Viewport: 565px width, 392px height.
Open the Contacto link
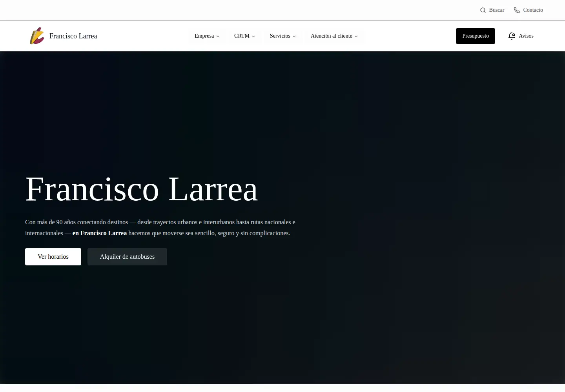tap(528, 10)
